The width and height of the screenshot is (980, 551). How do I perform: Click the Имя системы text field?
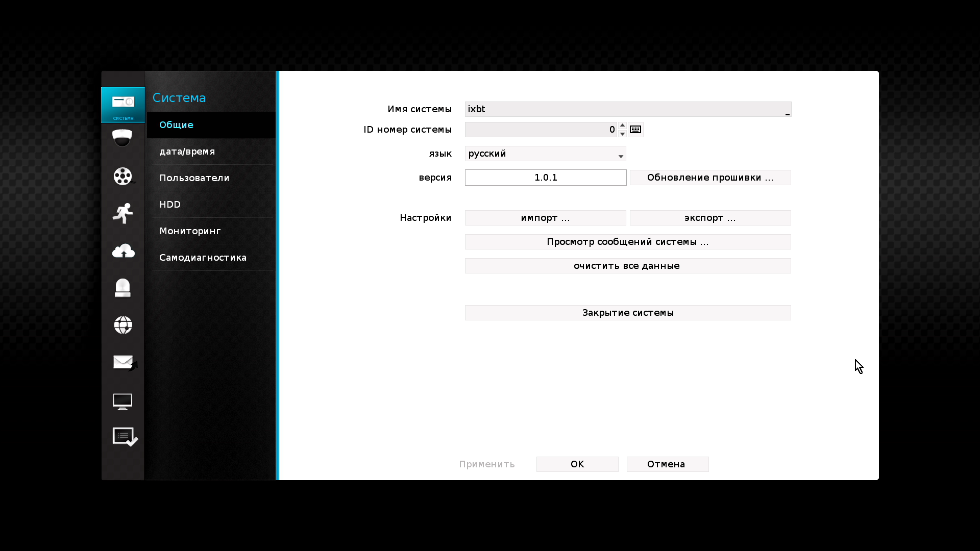627,109
